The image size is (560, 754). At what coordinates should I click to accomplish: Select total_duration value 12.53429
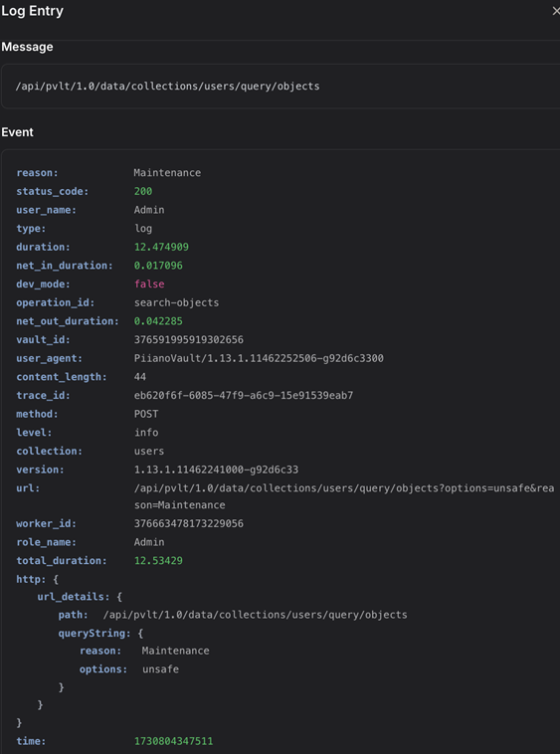click(x=158, y=561)
